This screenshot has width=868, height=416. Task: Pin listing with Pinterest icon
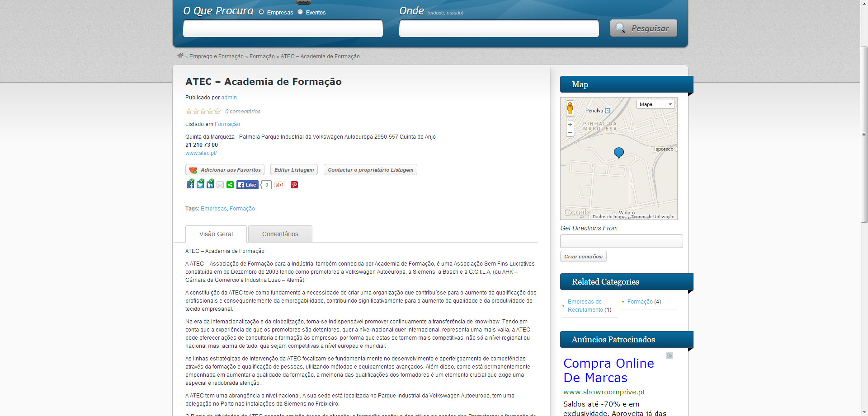(x=294, y=185)
